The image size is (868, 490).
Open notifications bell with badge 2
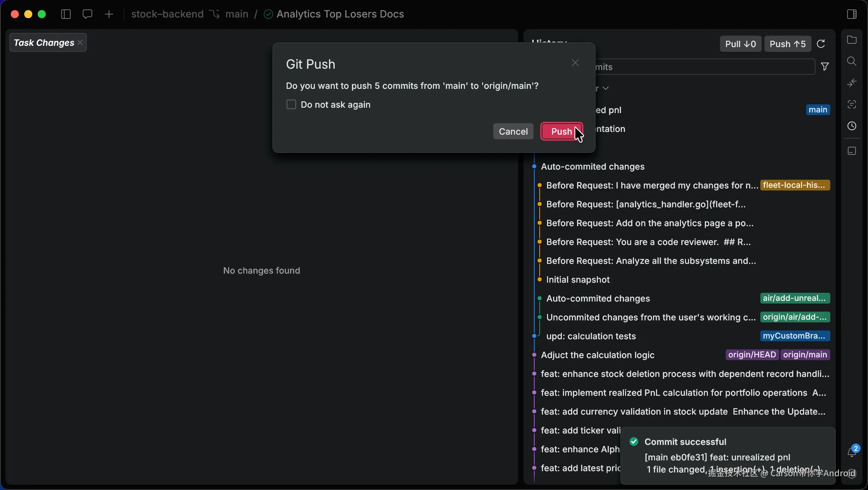pyautogui.click(x=852, y=452)
